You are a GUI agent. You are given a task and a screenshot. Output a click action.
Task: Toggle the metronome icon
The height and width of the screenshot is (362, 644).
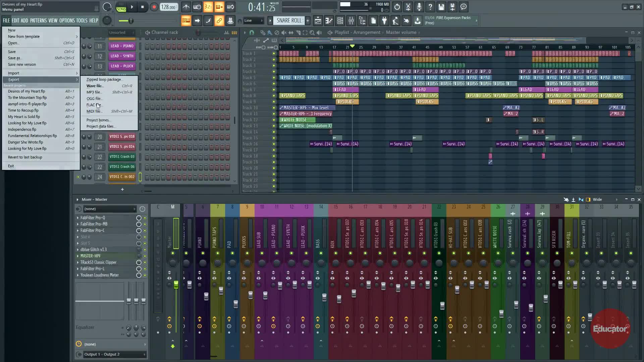[186, 7]
